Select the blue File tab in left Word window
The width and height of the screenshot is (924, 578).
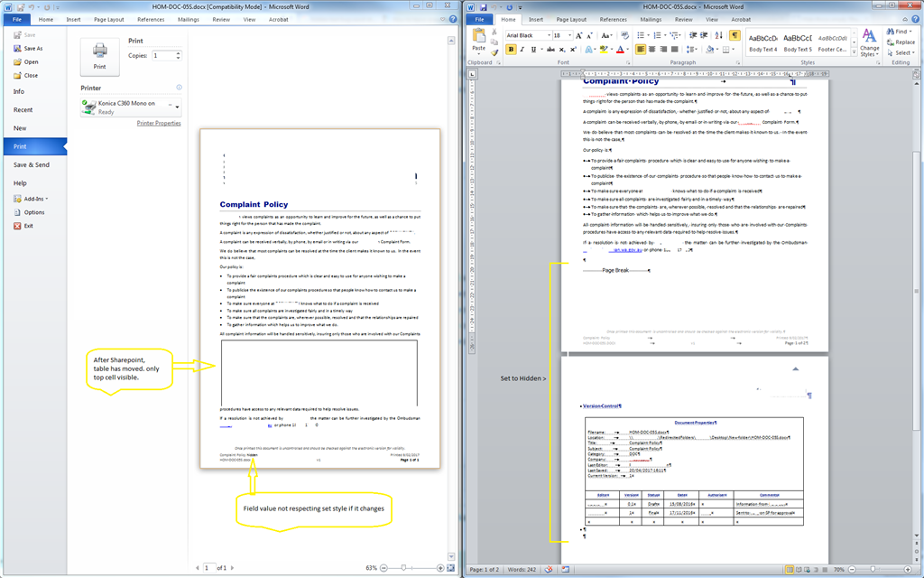click(17, 20)
